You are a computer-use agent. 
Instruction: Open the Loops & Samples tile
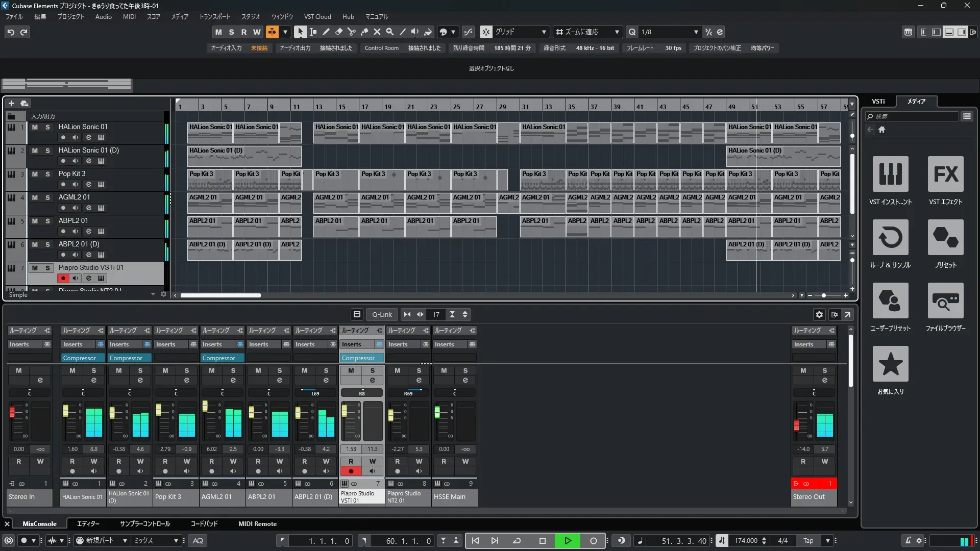(890, 238)
